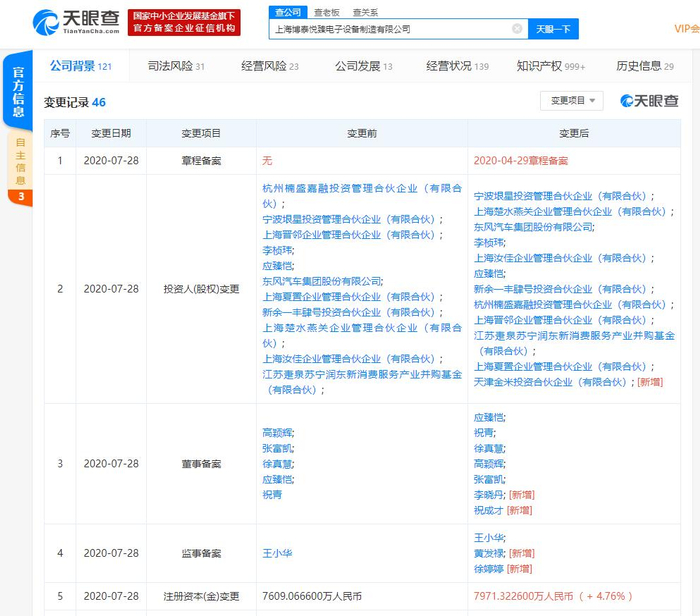Image resolution: width=700 pixels, height=616 pixels.
Task: Open the 司法风险 tab
Action: (x=176, y=67)
